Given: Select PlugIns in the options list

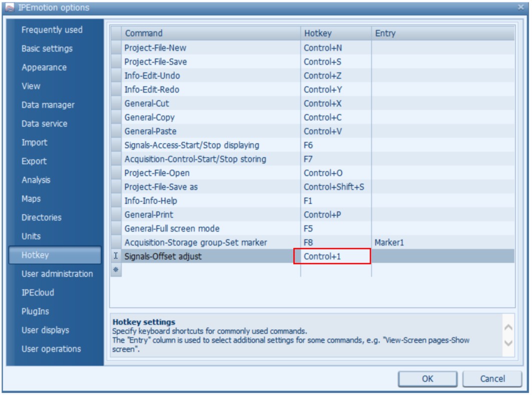Looking at the screenshot, I should click(x=35, y=311).
